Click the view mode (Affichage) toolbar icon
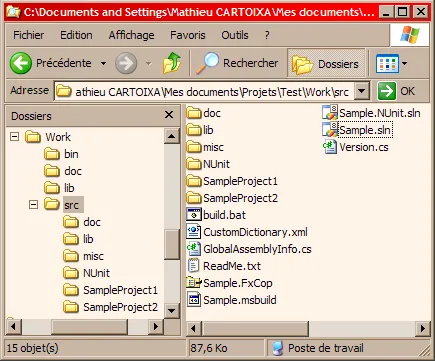The height and width of the screenshot is (361, 435). click(x=387, y=63)
